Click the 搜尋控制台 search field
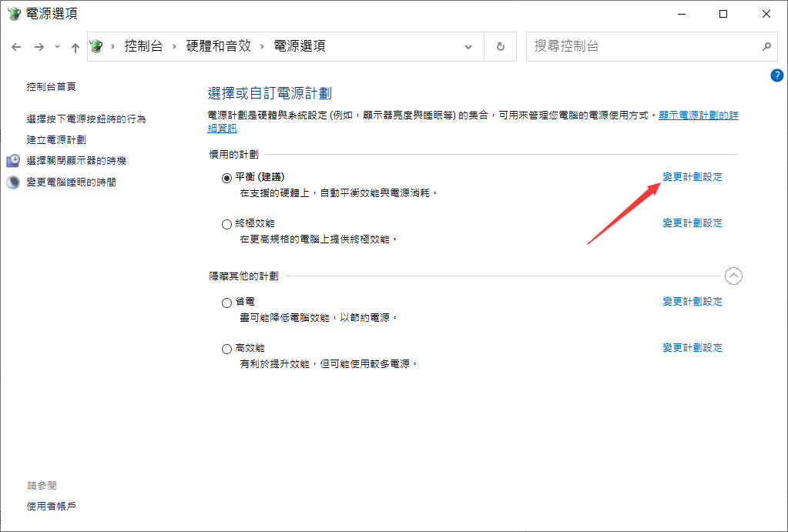The height and width of the screenshot is (532, 788). click(x=639, y=46)
